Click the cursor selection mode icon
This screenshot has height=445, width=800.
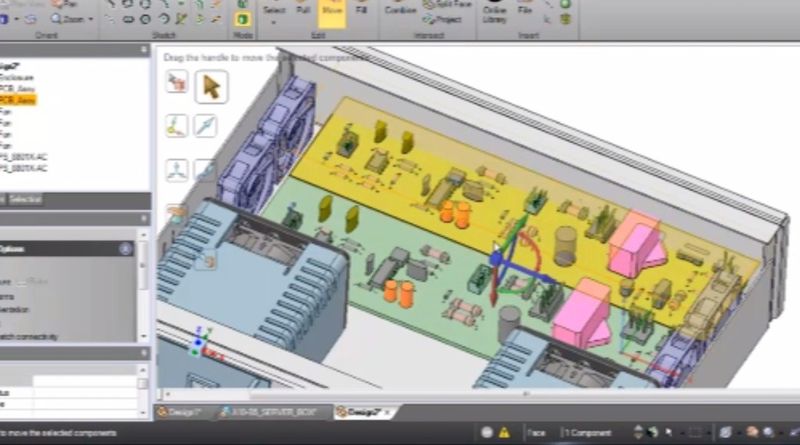[x=669, y=432]
